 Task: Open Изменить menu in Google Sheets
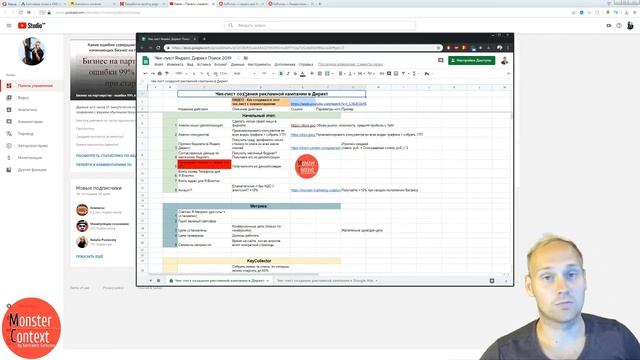[175, 64]
